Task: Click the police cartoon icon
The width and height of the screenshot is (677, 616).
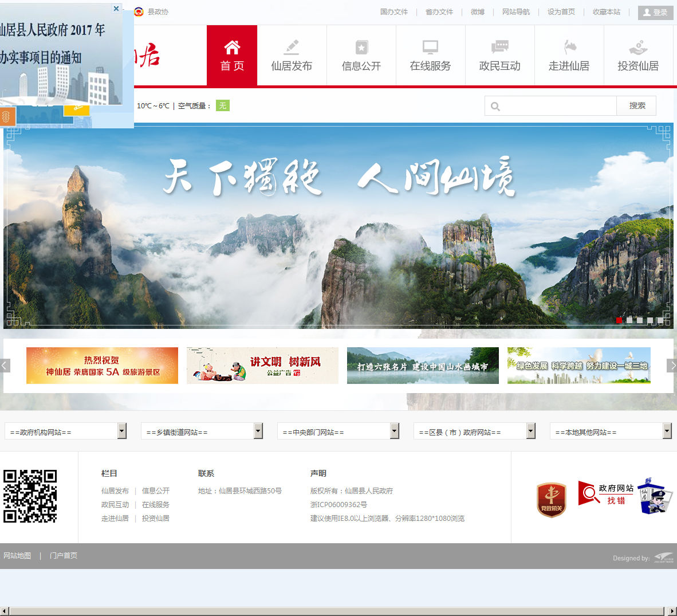Action: click(655, 496)
